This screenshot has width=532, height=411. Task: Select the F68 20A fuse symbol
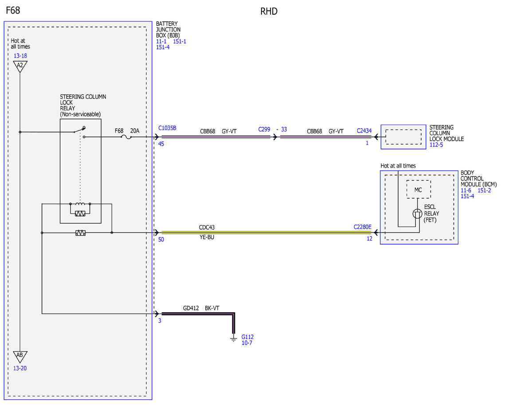click(x=126, y=137)
